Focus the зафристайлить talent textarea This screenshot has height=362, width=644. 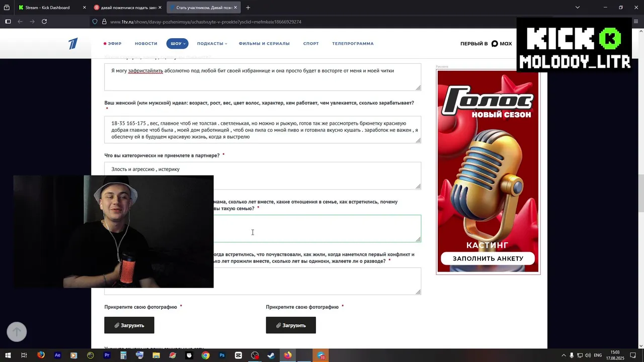(263, 77)
